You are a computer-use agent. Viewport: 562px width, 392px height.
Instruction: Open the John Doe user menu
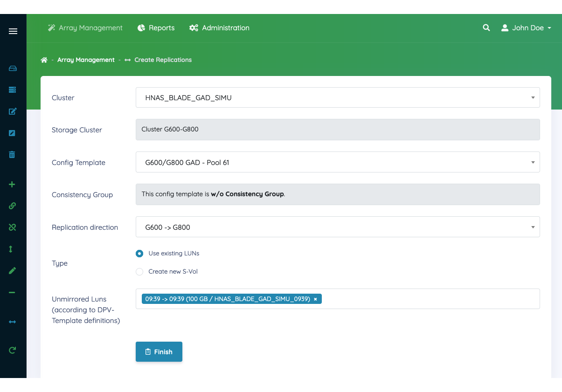point(526,28)
